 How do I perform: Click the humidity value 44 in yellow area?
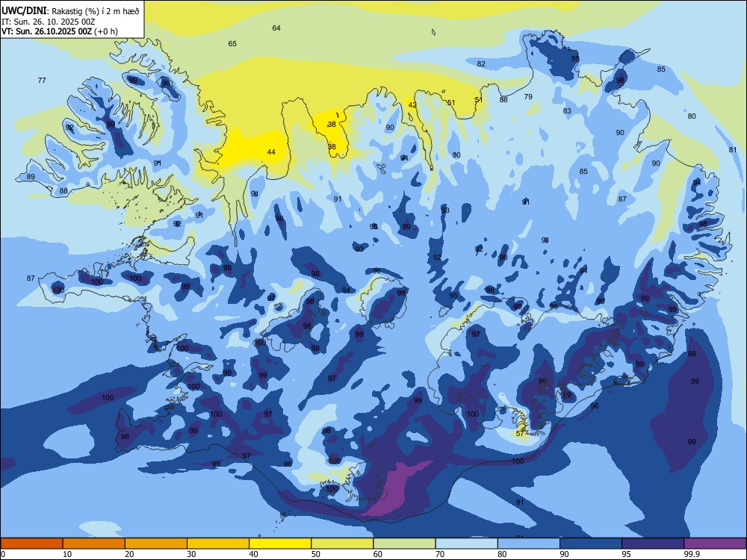pos(271,152)
